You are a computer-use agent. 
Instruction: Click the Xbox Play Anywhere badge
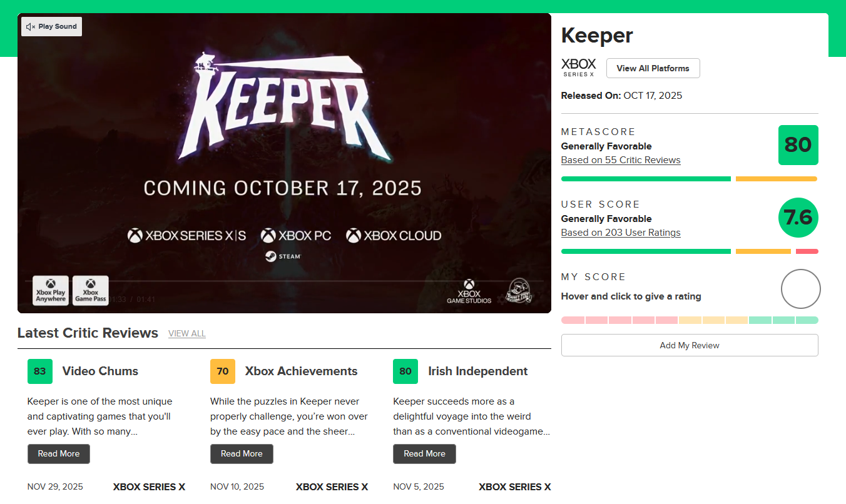click(51, 291)
